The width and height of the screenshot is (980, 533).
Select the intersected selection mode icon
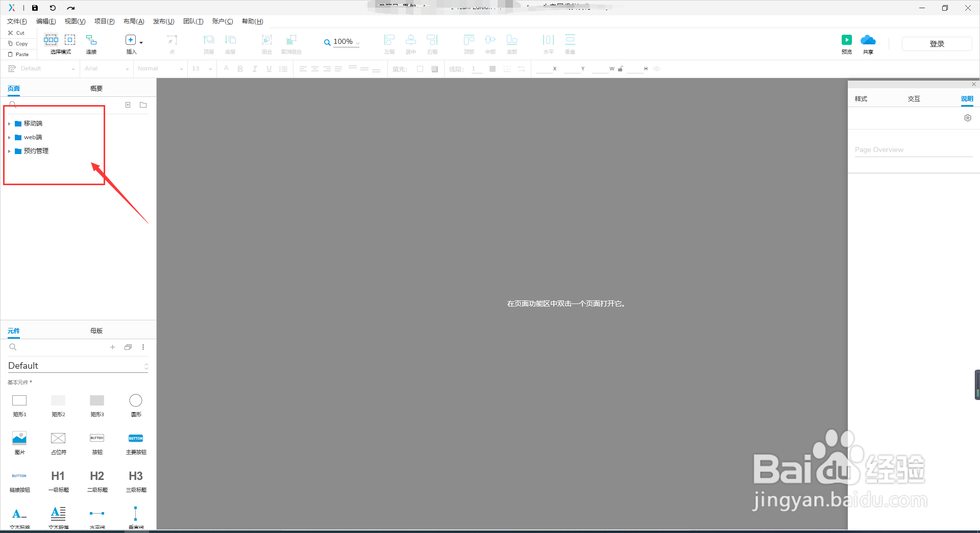coord(51,40)
